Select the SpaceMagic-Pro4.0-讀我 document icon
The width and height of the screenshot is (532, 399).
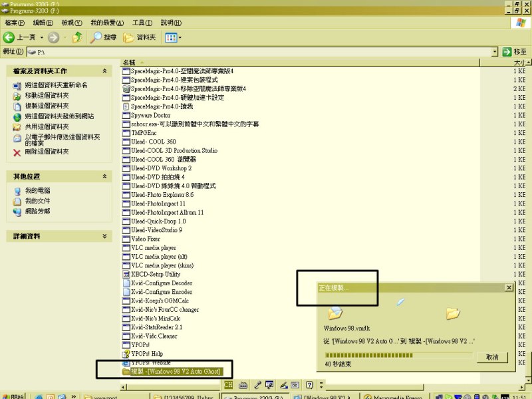(126, 106)
